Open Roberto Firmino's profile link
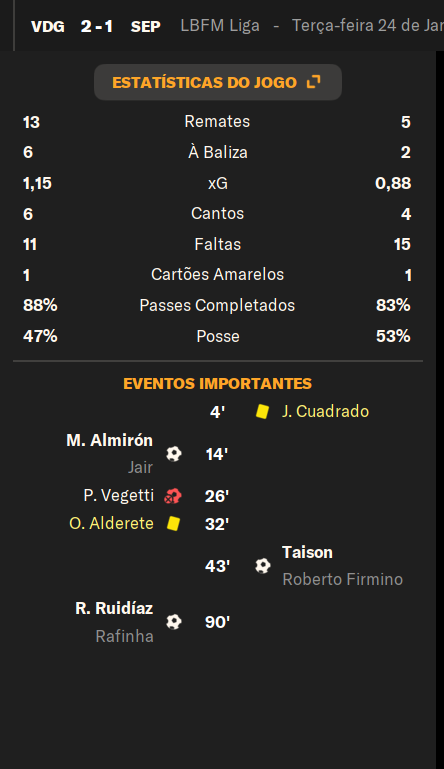This screenshot has width=444, height=769. click(x=342, y=580)
